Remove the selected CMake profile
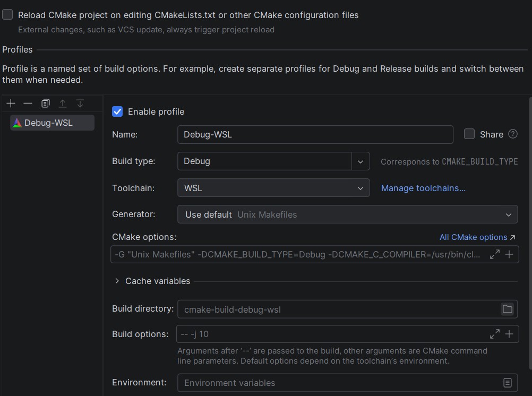 coord(28,103)
